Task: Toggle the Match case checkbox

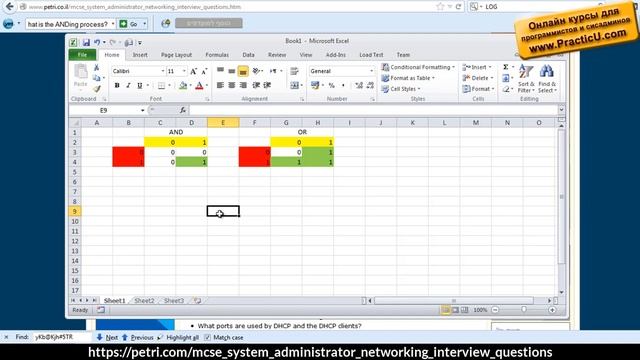Action: tap(207, 337)
